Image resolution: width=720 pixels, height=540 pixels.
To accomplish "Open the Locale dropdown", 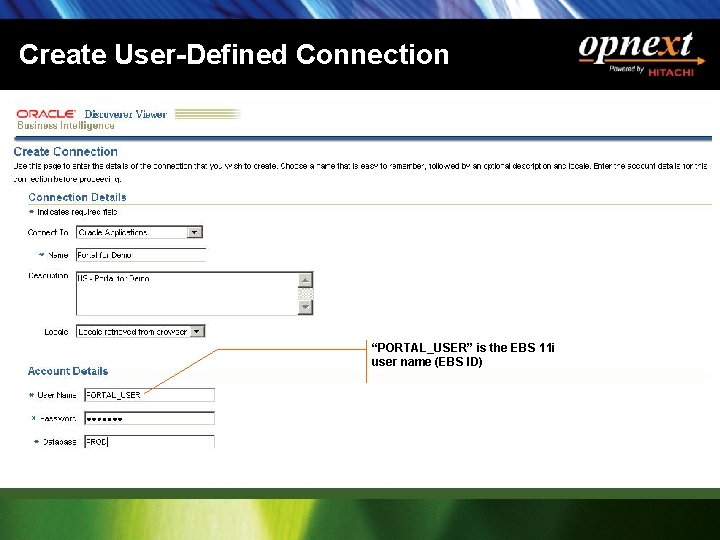I will coord(141,332).
